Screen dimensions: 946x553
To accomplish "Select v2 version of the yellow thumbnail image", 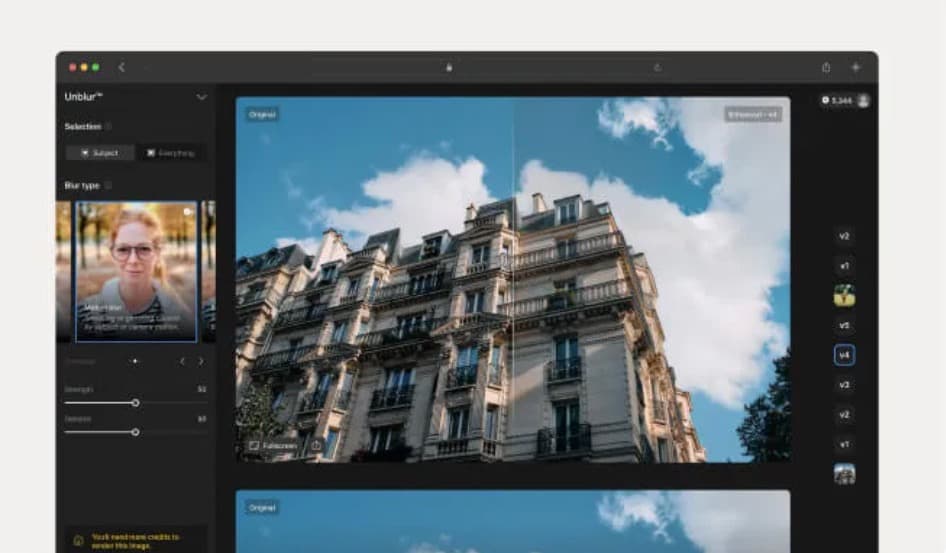I will [844, 236].
